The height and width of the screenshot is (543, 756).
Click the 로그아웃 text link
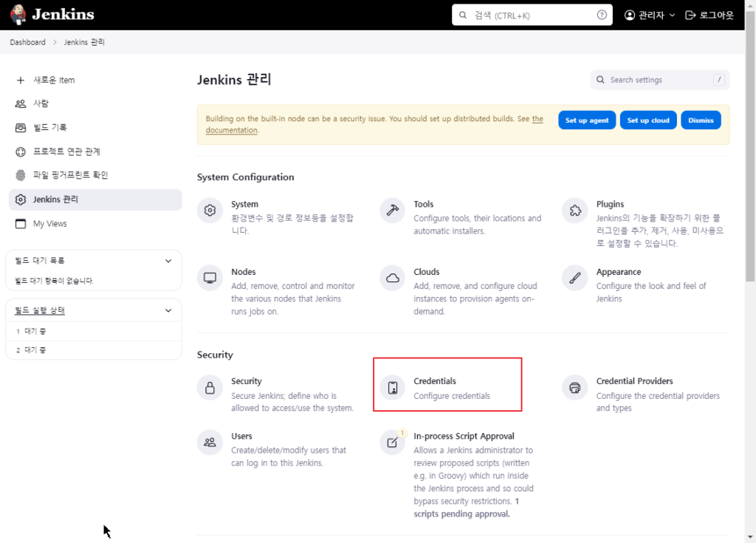pyautogui.click(x=716, y=16)
